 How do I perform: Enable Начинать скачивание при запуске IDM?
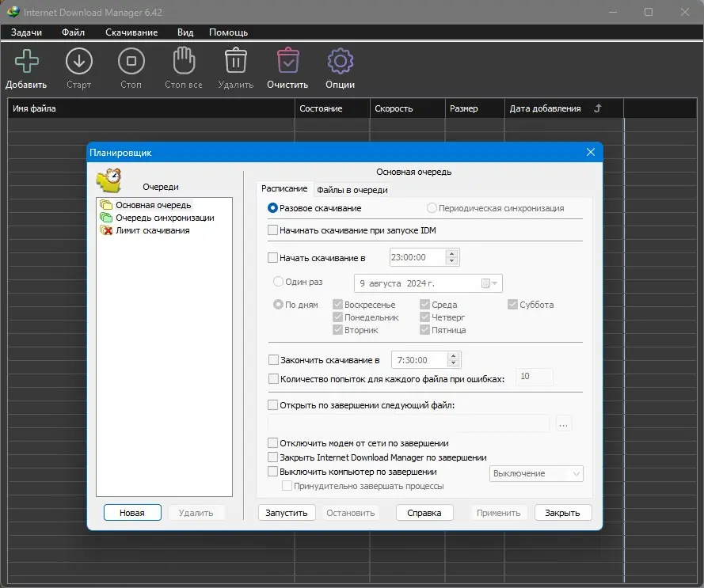pos(272,230)
